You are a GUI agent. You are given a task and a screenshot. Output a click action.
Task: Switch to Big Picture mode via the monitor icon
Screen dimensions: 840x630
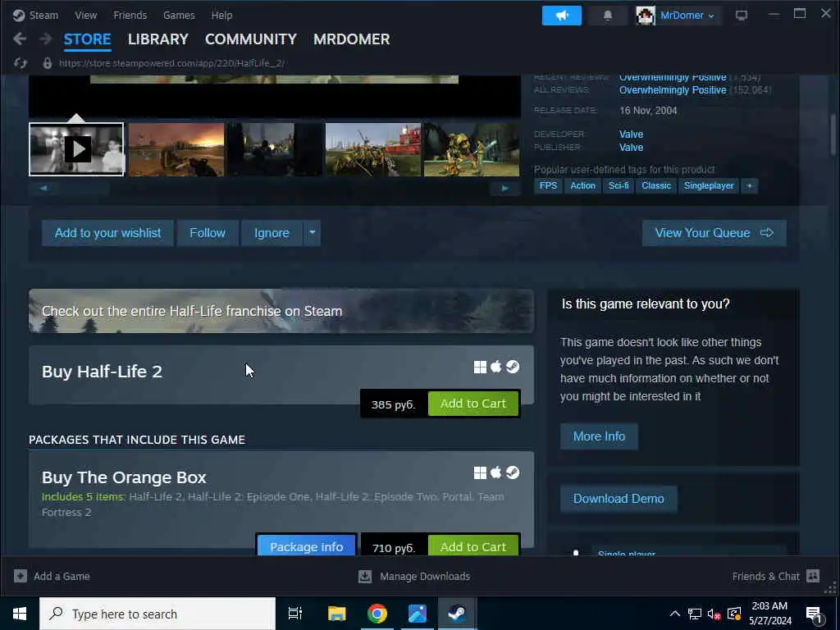click(x=742, y=16)
